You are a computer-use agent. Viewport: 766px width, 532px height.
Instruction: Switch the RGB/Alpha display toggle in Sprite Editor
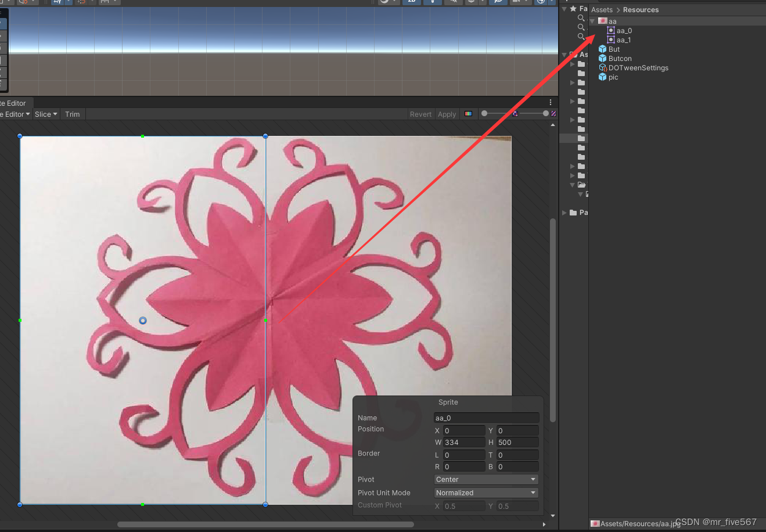(x=468, y=114)
